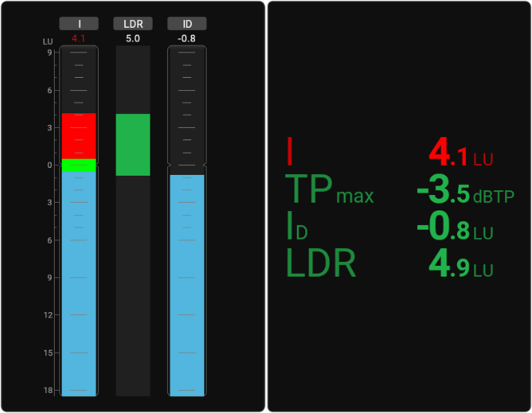Click the large green ID label in readout panel
This screenshot has width=532, height=413.
297,227
